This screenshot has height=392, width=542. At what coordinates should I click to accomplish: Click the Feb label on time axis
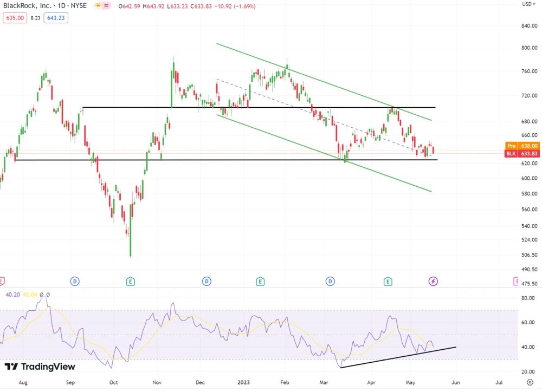click(x=285, y=382)
